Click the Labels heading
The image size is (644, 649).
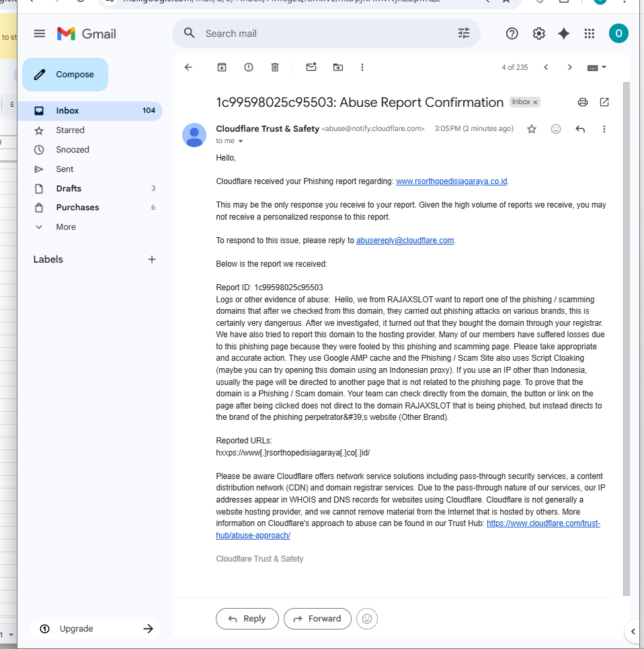click(48, 259)
